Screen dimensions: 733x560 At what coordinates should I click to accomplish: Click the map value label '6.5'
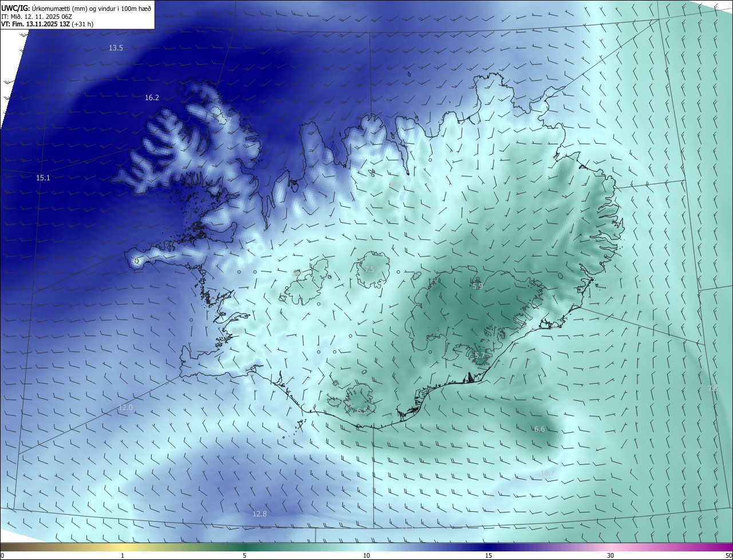tap(362, 411)
